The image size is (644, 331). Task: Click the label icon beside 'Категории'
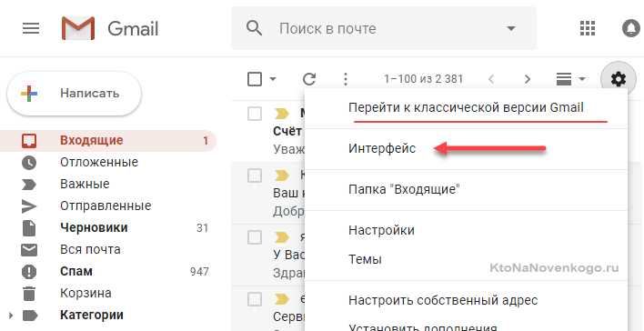[x=30, y=316]
